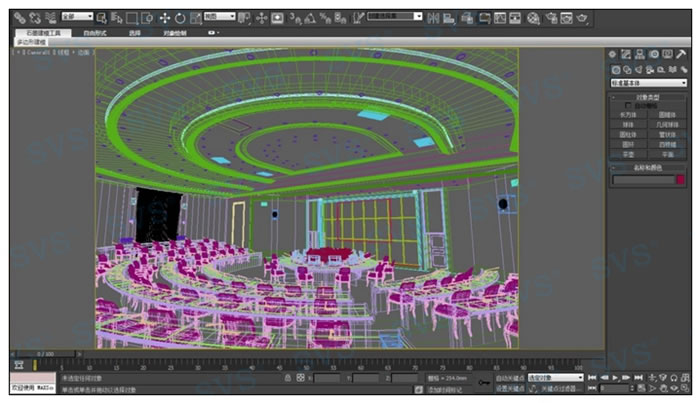Select the Lights category icon

point(638,71)
